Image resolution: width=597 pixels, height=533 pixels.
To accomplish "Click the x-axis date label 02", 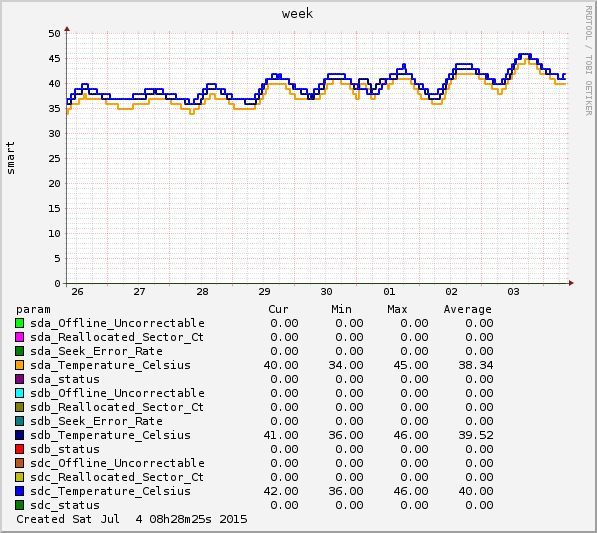I will 451,292.
